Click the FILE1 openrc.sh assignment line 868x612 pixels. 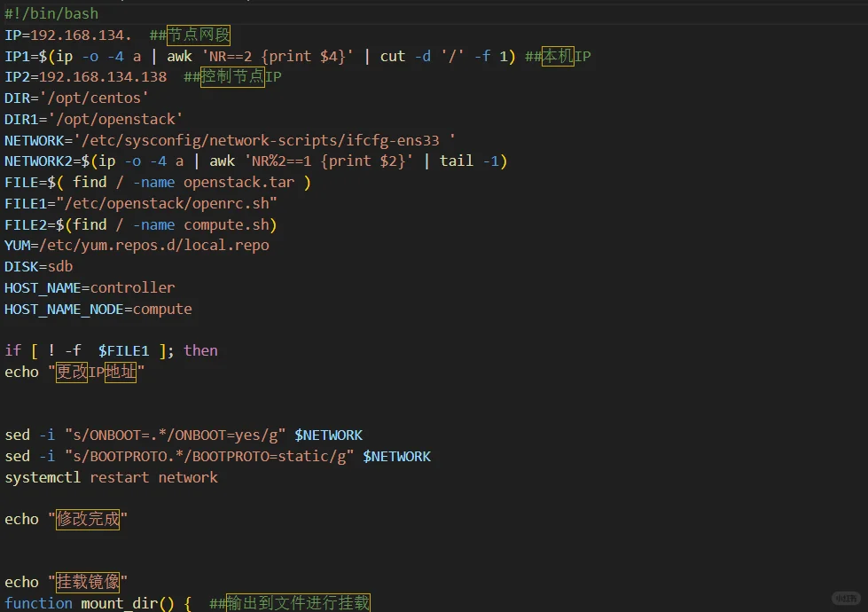pyautogui.click(x=141, y=203)
